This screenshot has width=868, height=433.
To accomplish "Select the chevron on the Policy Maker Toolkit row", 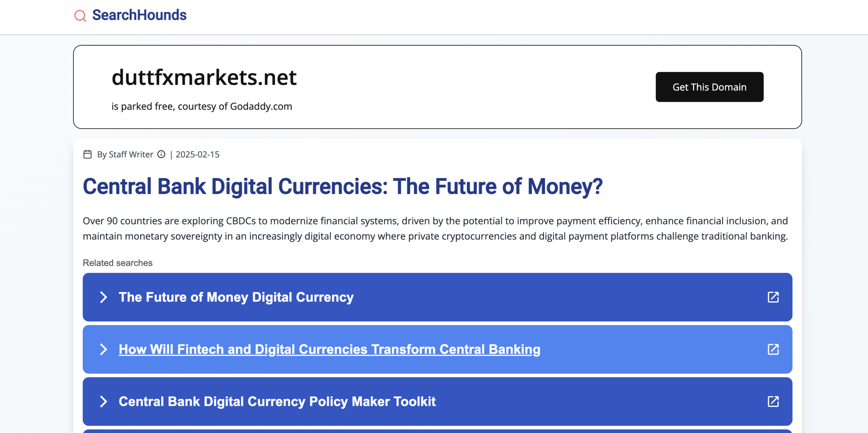I will pyautogui.click(x=103, y=402).
